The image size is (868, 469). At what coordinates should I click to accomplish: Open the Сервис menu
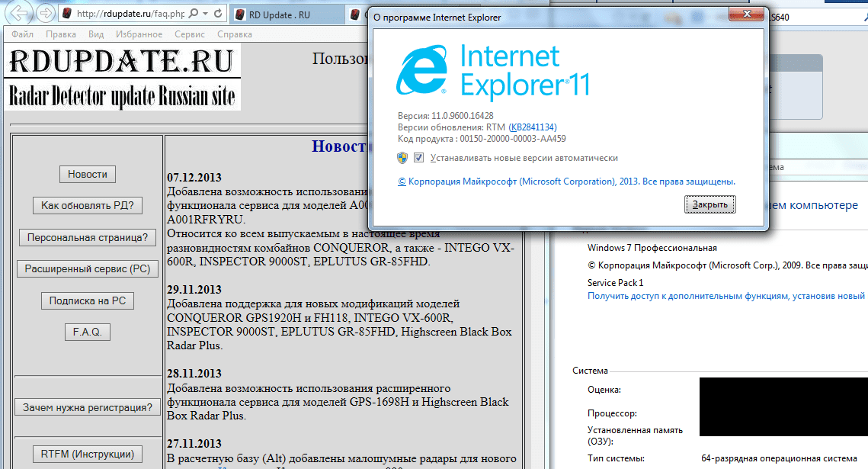[x=189, y=34]
